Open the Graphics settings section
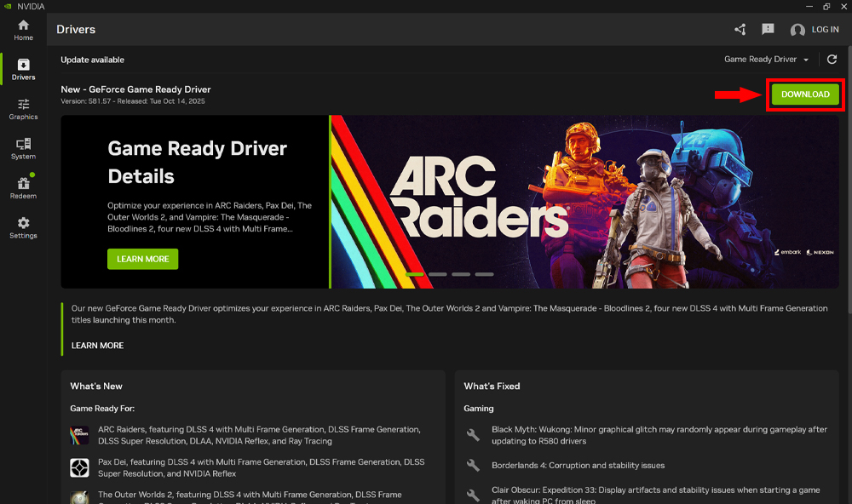Viewport: 852px width, 504px height. [23, 109]
